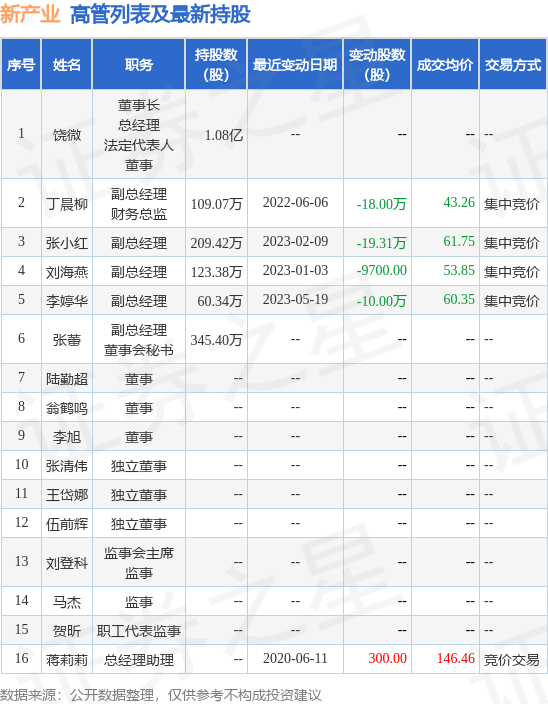Click the average price 60.35
The height and width of the screenshot is (704, 548).
pos(459,299)
